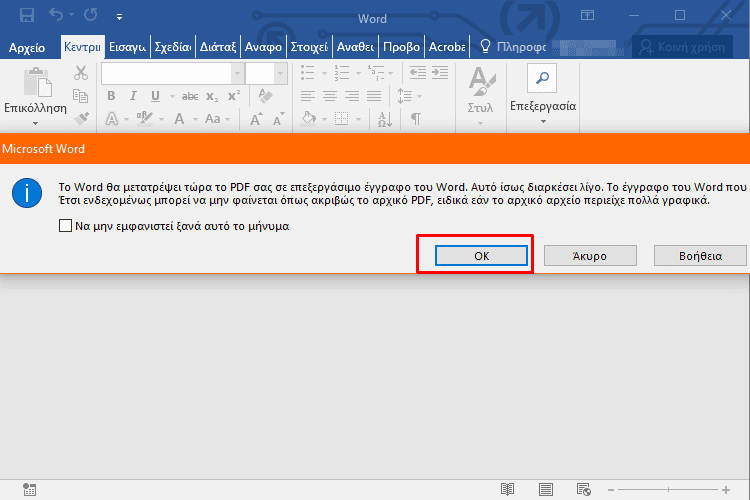Toggle Show/Hide paragraph marks ¶
Viewport: 750px width, 500px height.
click(416, 119)
